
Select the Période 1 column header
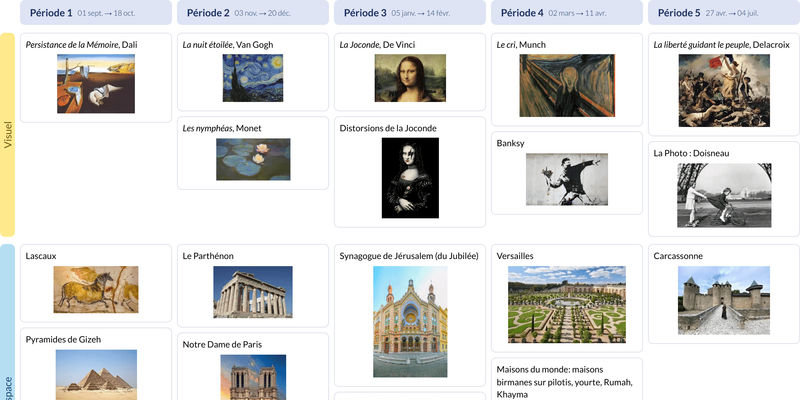click(96, 12)
